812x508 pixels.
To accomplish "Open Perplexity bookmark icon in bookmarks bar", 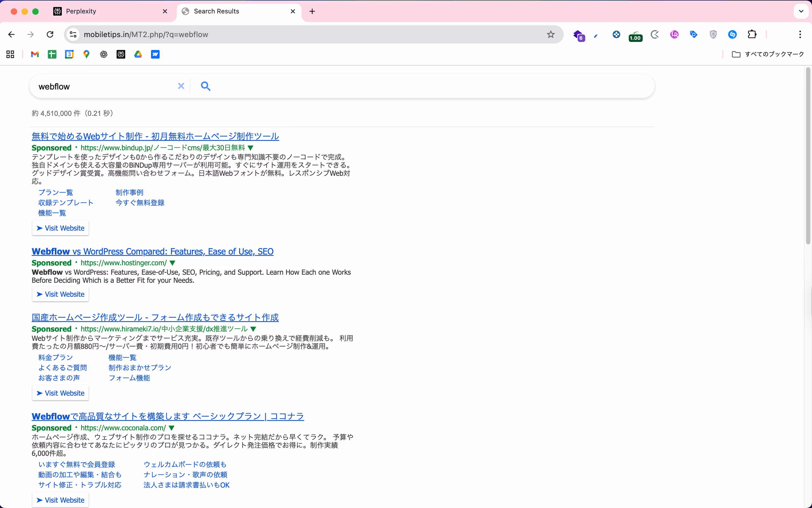I will pos(121,54).
